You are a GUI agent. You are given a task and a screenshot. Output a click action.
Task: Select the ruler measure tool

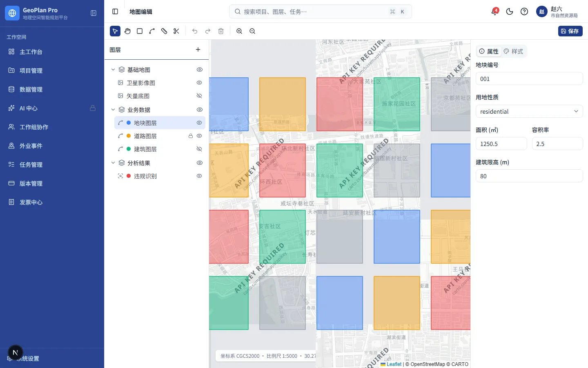tap(164, 31)
